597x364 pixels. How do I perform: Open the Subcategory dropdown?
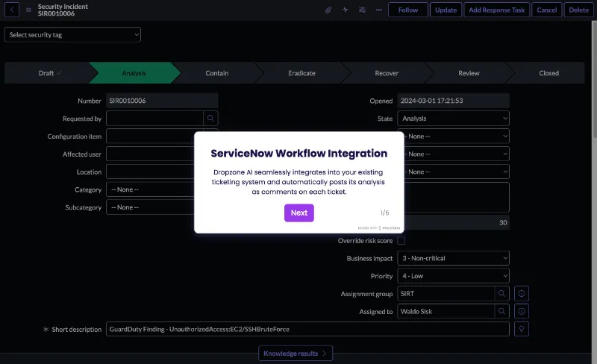[x=151, y=207]
